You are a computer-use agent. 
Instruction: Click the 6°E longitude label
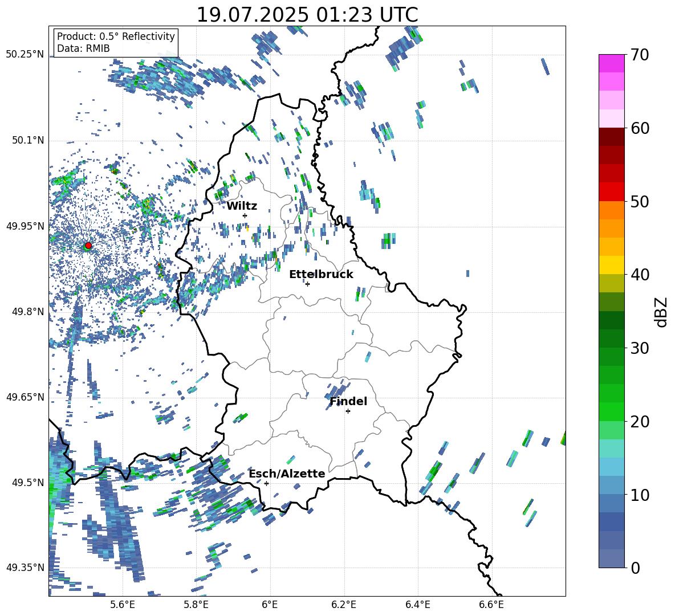[x=270, y=605]
